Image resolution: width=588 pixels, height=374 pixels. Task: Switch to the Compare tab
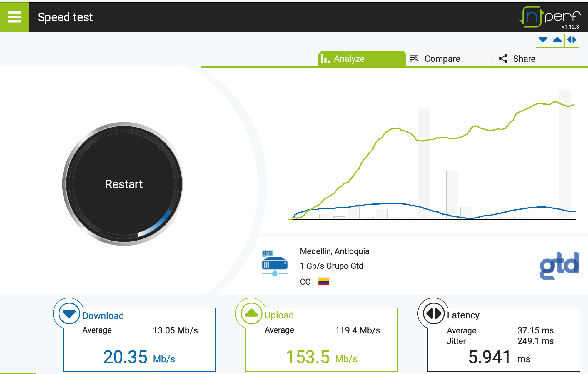click(451, 59)
